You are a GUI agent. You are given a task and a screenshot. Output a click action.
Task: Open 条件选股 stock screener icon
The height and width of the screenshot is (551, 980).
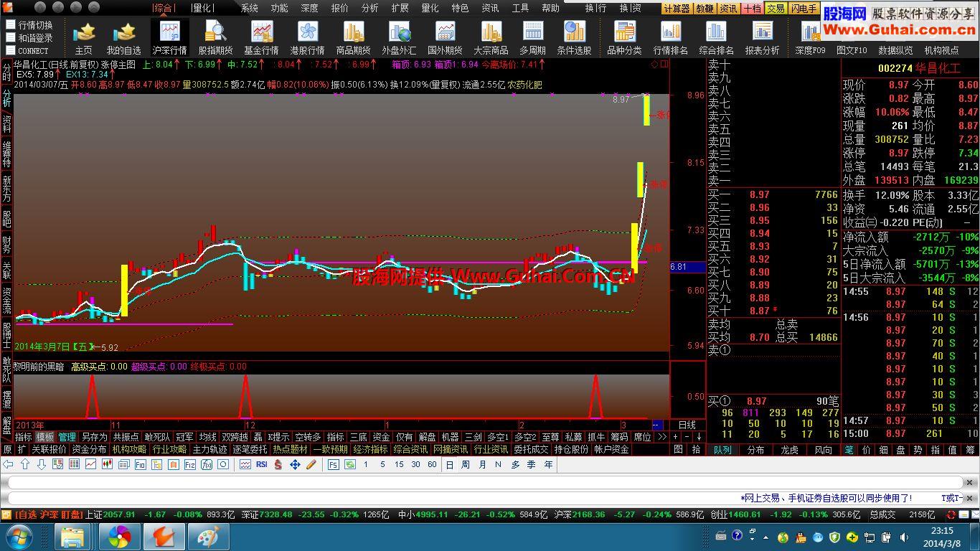[x=574, y=37]
